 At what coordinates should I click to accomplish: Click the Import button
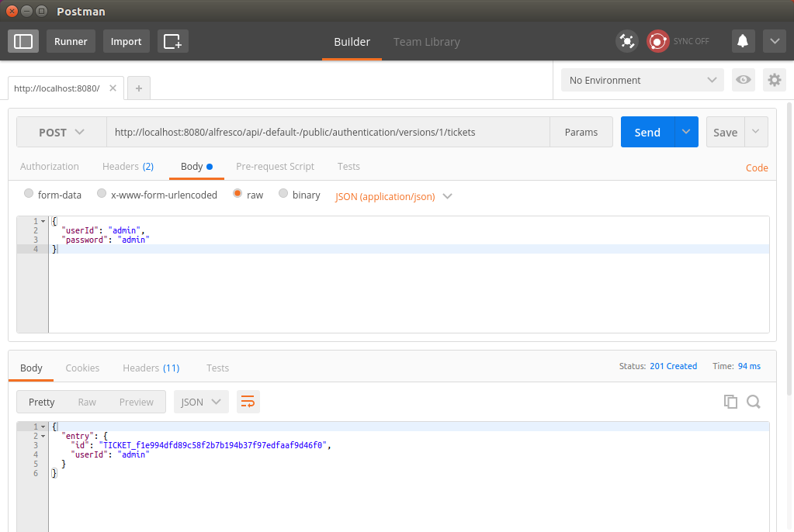click(x=126, y=41)
